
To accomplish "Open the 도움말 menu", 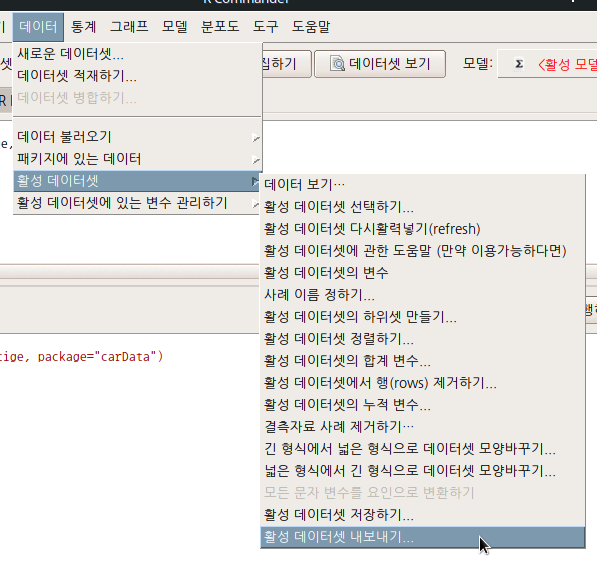I will (x=311, y=27).
